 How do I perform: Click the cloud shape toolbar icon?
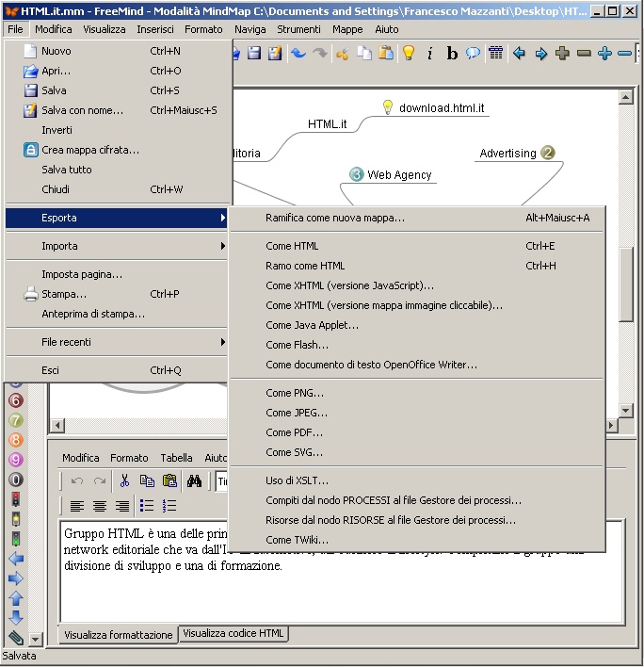point(474,54)
